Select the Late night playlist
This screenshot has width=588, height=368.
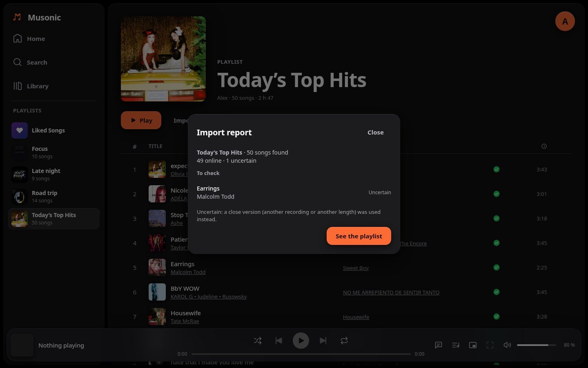click(x=54, y=175)
